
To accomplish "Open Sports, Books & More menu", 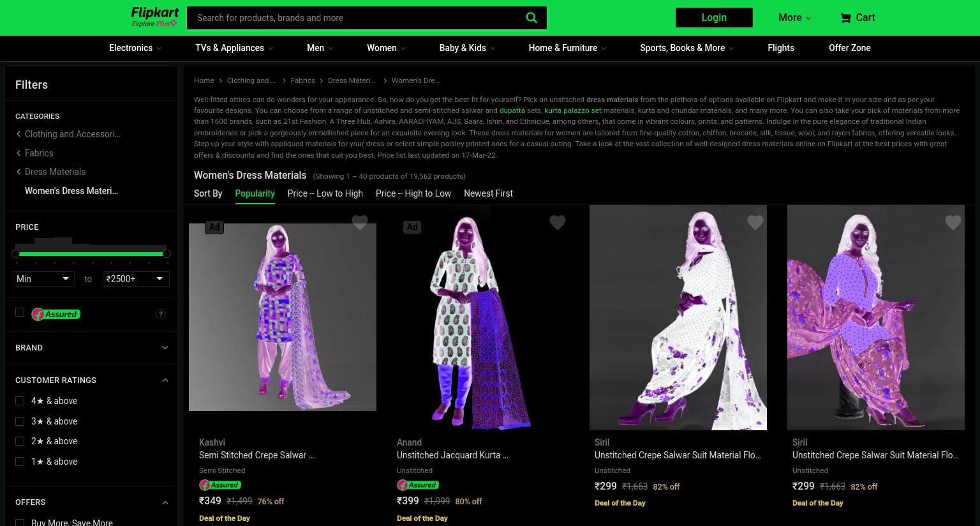I will pyautogui.click(x=687, y=48).
